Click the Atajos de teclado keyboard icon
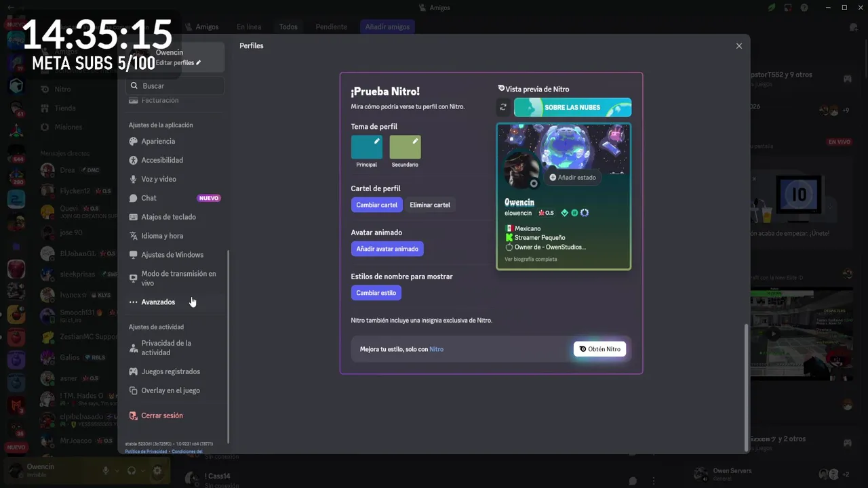 [134, 217]
